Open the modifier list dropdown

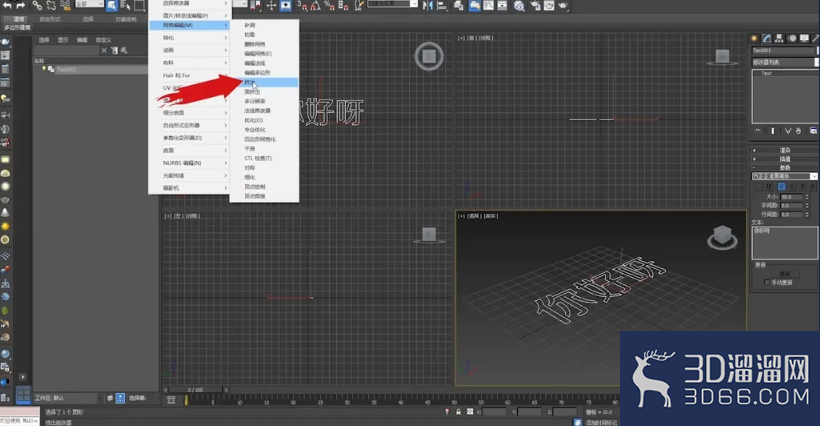tap(785, 62)
